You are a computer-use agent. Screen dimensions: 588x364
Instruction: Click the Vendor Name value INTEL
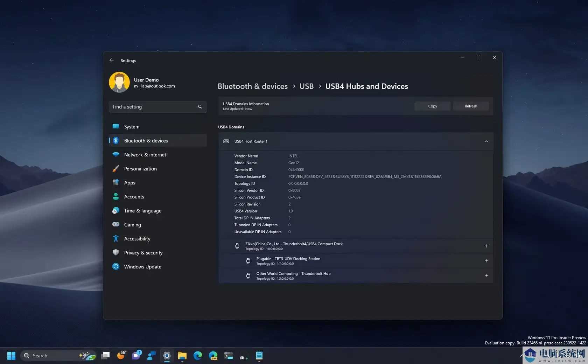[293, 156]
